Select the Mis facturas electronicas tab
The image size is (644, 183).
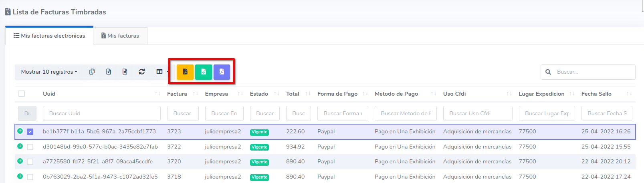[x=49, y=36]
